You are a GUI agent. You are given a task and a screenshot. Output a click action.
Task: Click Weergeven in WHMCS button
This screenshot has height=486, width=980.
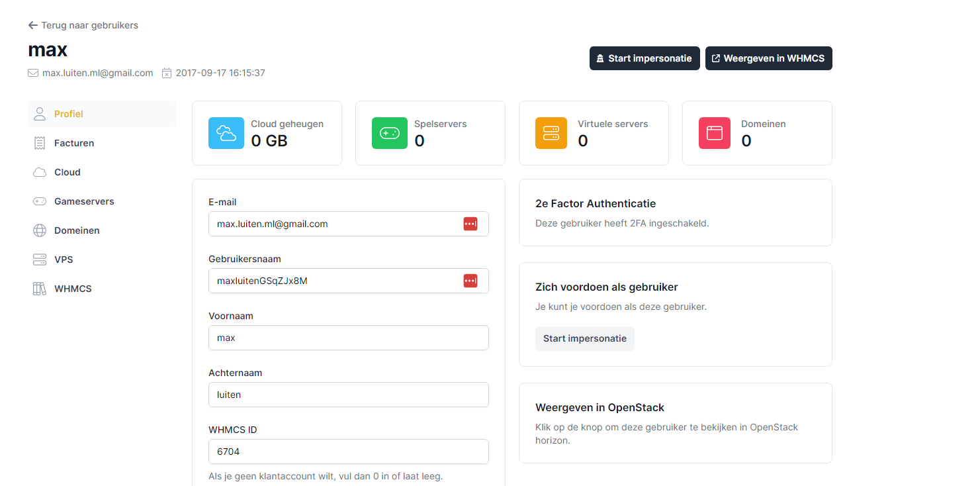click(x=768, y=58)
